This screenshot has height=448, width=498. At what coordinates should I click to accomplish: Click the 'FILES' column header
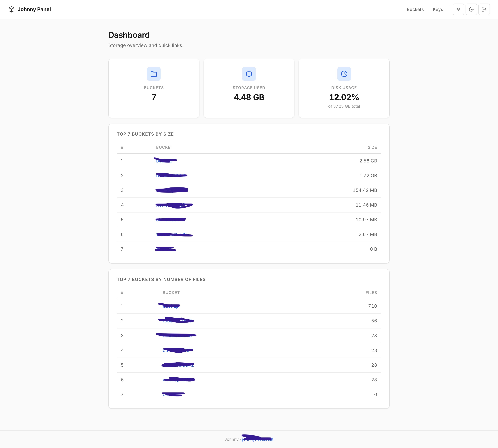[x=371, y=293]
